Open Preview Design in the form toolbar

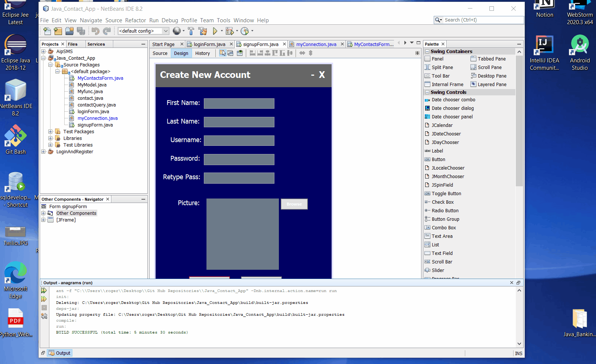(240, 53)
